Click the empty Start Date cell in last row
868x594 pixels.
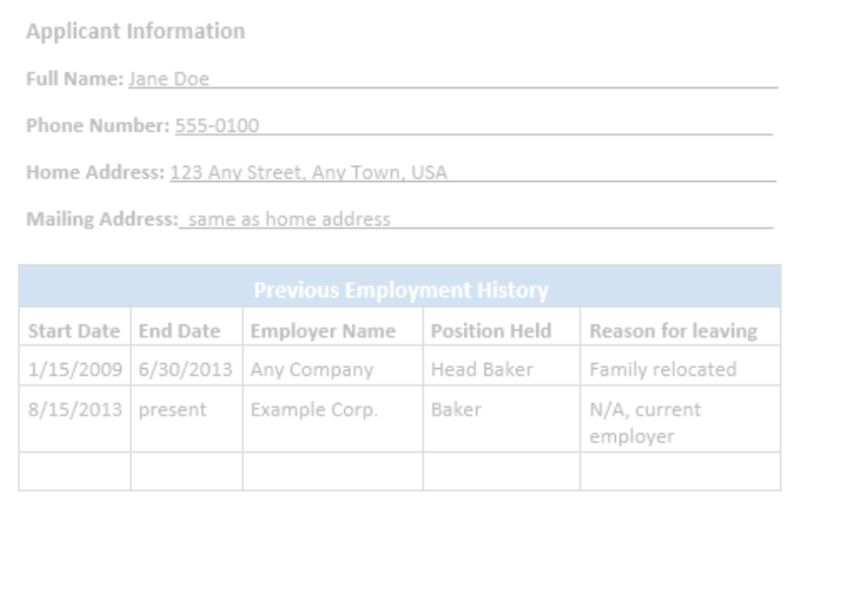click(x=74, y=471)
